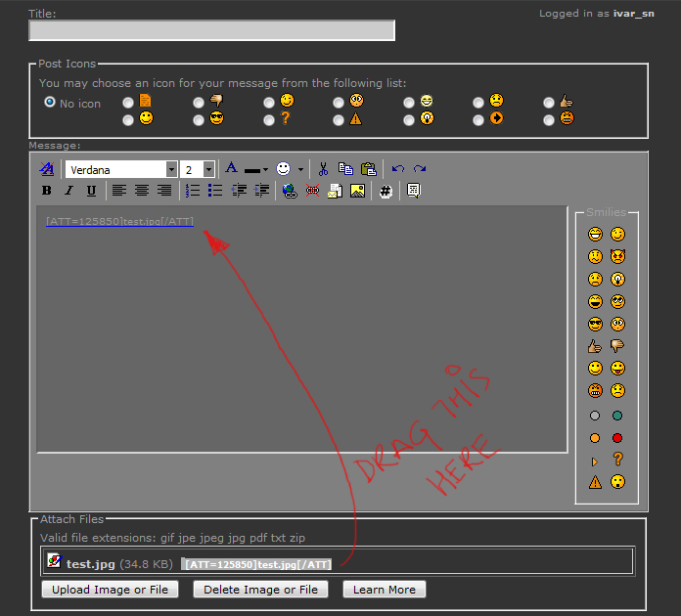Expand the text color picker arrow
Screen dimensions: 681x616
click(x=265, y=170)
